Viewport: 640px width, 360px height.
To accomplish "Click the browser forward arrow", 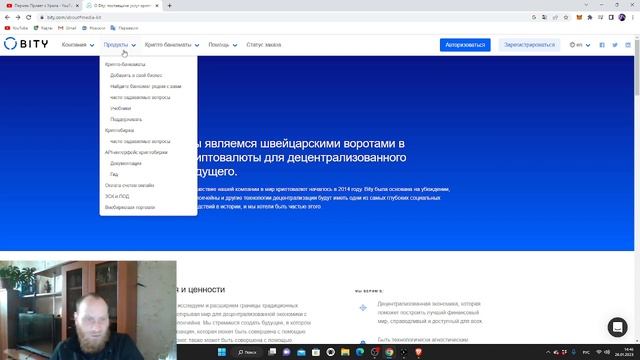I will click(x=18, y=18).
